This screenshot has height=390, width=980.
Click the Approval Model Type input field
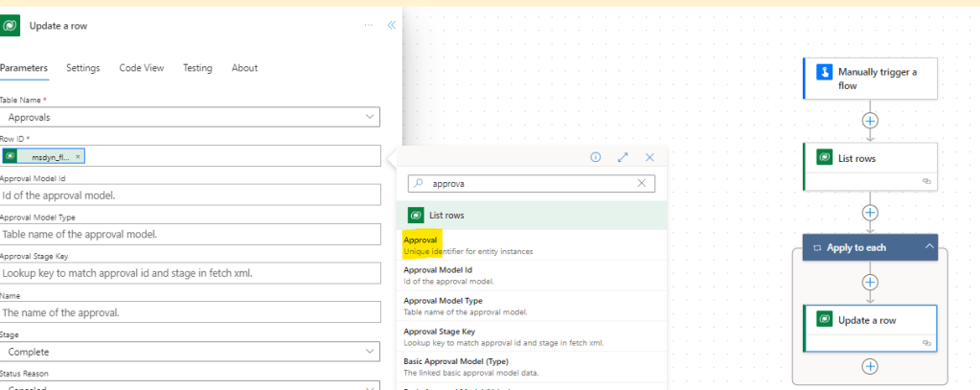(x=190, y=235)
